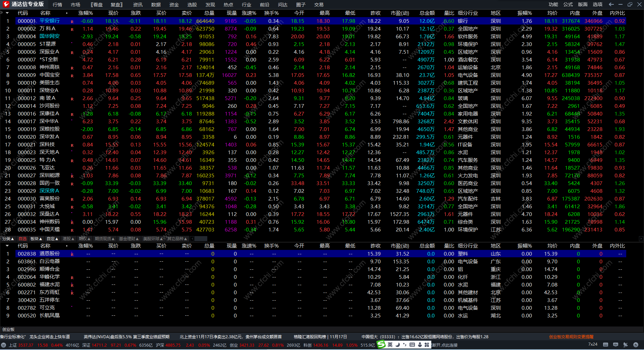
Task: Click the 7x24 news button
Action: 593,344
